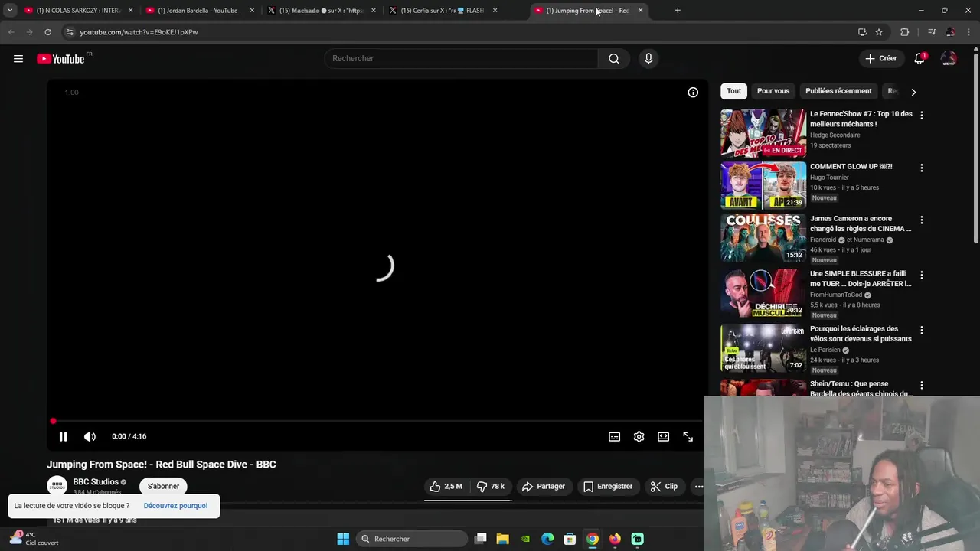The image size is (980, 551).
Task: Select the Pour vous filter chip
Action: click(773, 91)
